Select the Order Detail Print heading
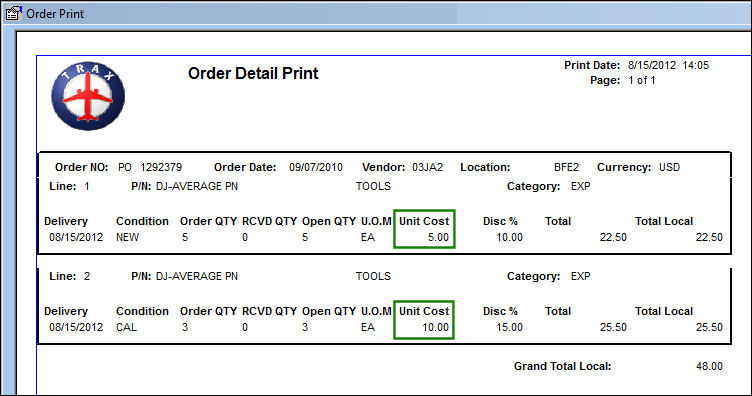The image size is (752, 396). click(253, 73)
